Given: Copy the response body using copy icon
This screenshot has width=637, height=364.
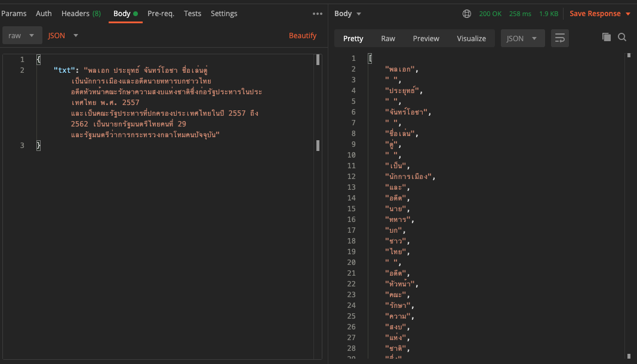Looking at the screenshot, I should pyautogui.click(x=607, y=36).
